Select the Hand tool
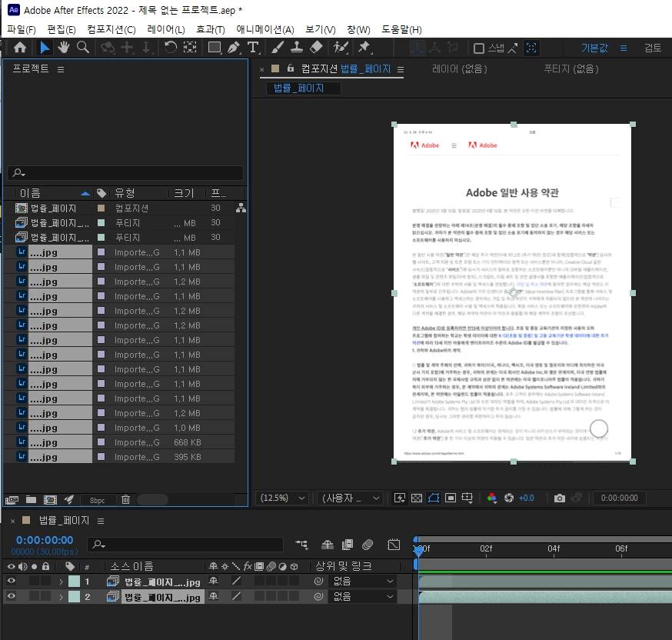This screenshot has height=640, width=672. click(x=63, y=47)
